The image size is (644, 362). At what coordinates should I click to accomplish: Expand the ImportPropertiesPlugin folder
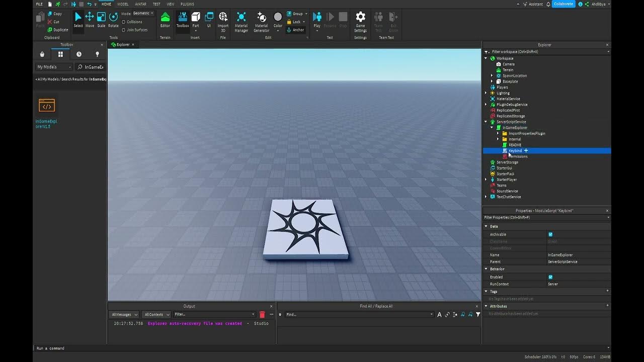tap(498, 133)
